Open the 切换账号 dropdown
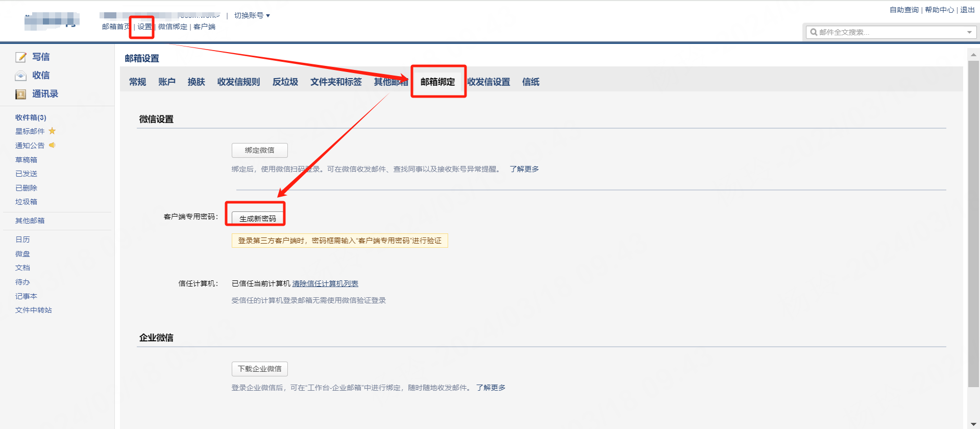 (252, 15)
